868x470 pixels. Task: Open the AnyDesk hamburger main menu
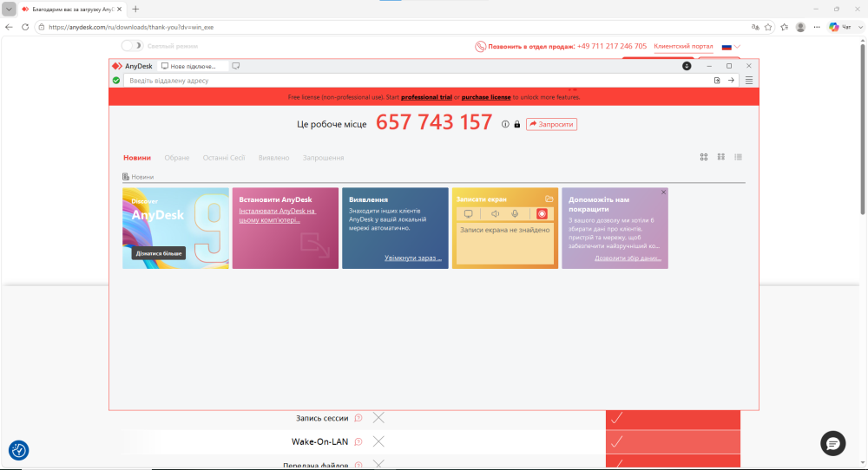pos(749,80)
